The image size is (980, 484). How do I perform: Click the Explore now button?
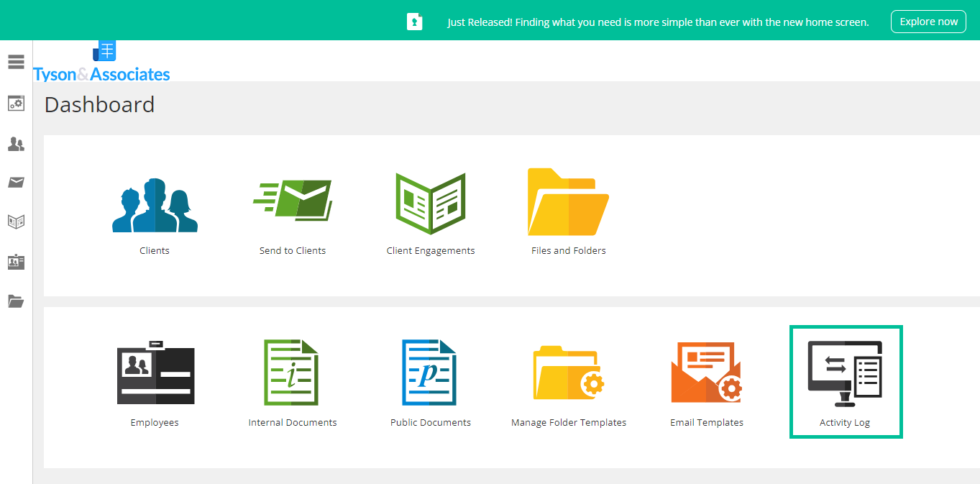(x=928, y=22)
